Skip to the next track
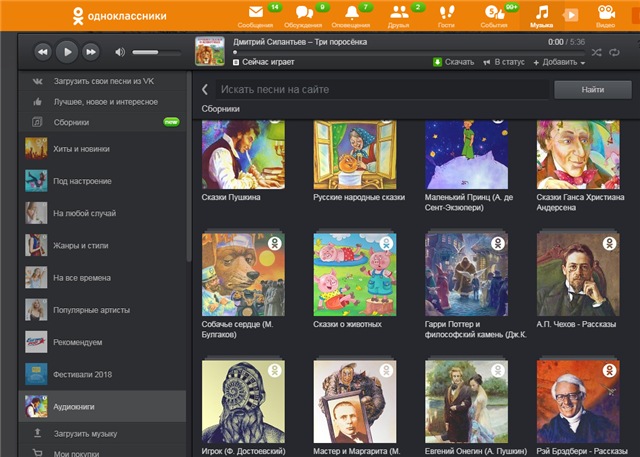Image resolution: width=640 pixels, height=457 pixels. 91,51
